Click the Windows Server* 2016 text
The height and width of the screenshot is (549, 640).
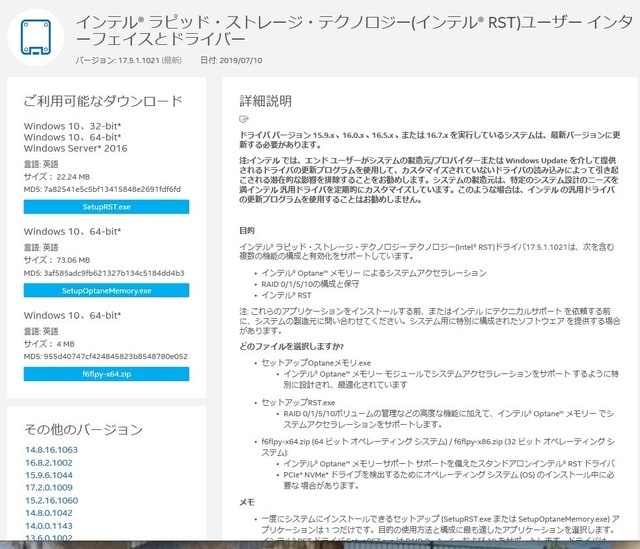coord(76,148)
